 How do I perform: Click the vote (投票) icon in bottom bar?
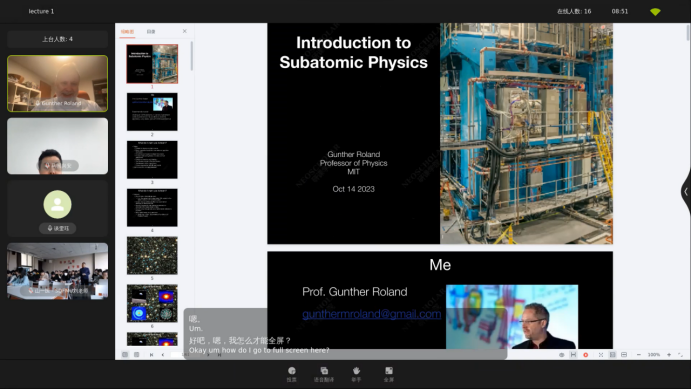[x=292, y=374]
